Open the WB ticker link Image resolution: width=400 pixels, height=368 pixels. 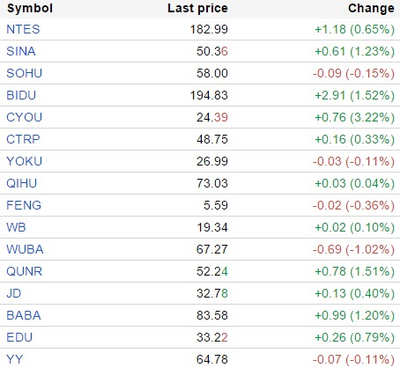tap(16, 227)
